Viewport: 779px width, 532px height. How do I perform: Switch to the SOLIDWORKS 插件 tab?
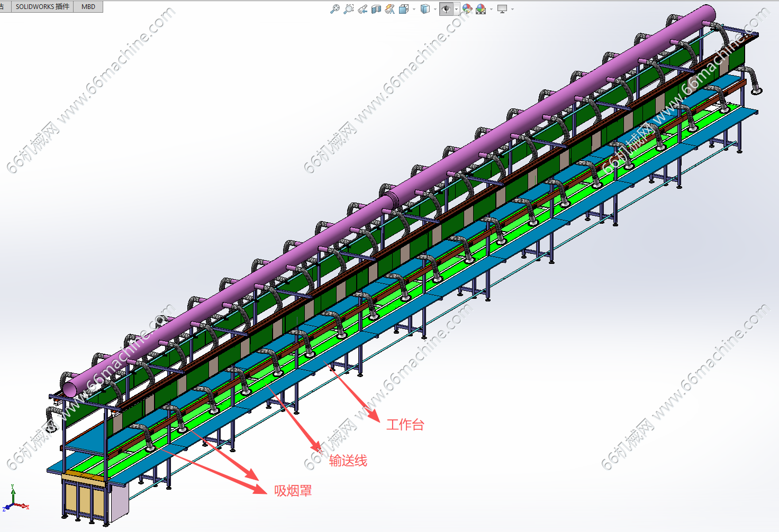click(x=42, y=6)
